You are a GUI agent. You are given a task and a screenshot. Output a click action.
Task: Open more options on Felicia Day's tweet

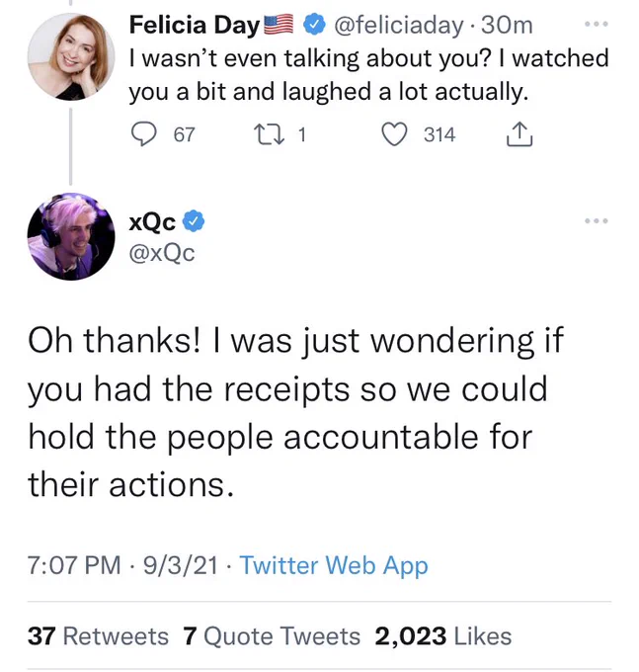pyautogui.click(x=597, y=24)
